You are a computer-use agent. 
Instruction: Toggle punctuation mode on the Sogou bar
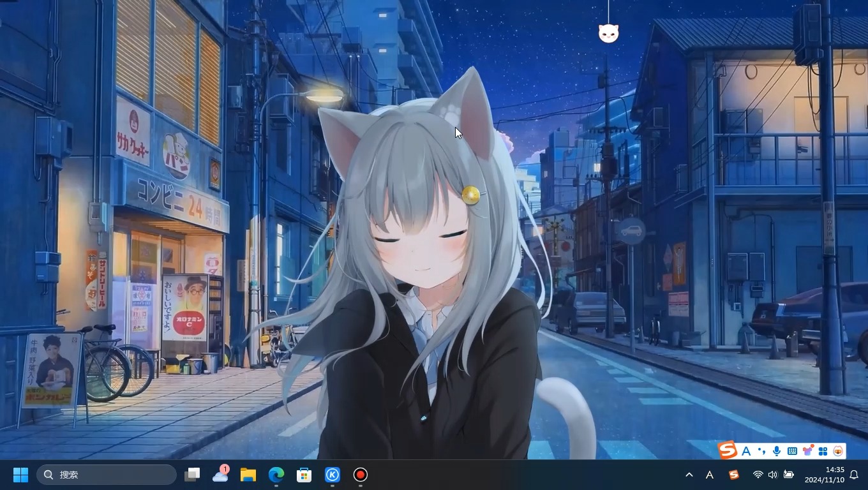click(x=761, y=451)
